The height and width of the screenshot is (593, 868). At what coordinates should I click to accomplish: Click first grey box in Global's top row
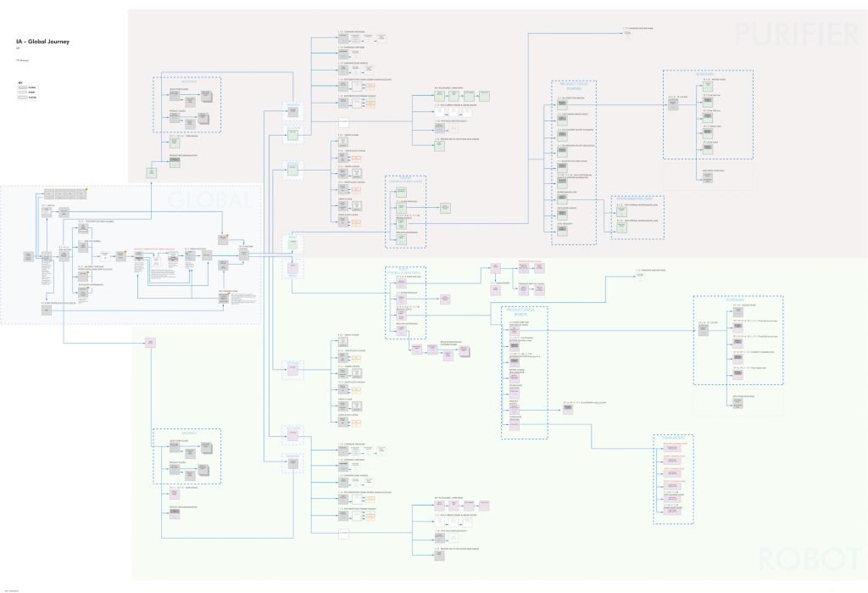47,193
